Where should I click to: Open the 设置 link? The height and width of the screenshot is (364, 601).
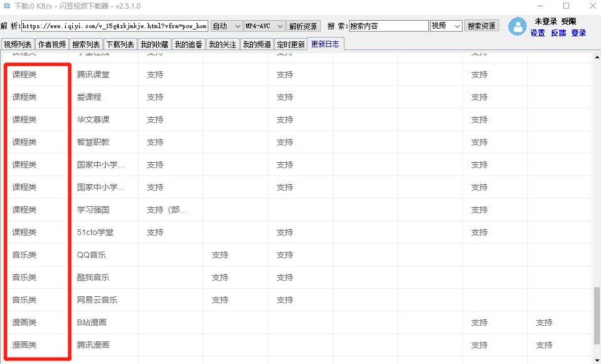click(x=538, y=33)
